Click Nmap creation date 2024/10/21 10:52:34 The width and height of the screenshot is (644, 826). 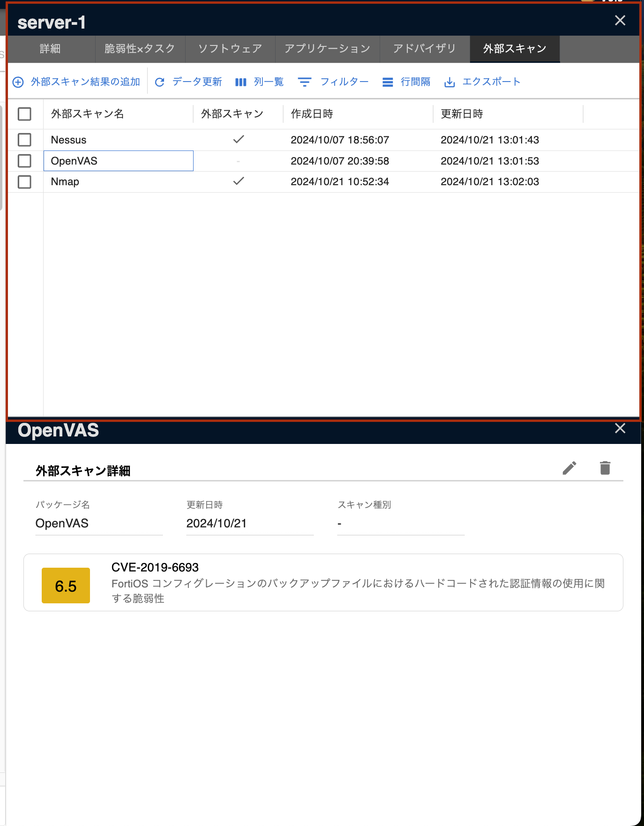[x=340, y=182]
